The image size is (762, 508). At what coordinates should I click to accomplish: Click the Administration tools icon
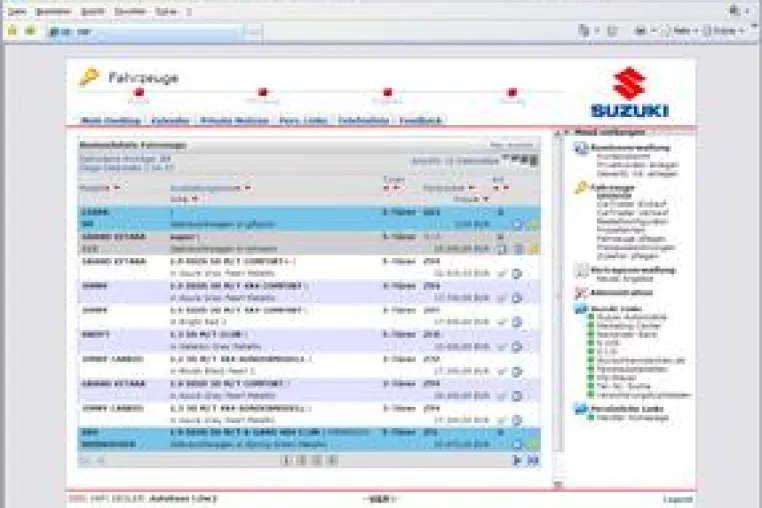[581, 293]
